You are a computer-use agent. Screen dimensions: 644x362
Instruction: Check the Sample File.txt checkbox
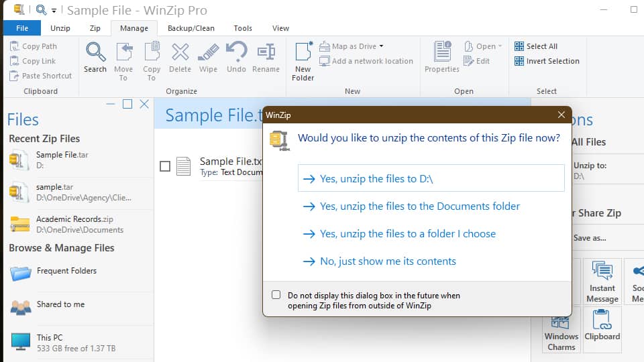[165, 166]
